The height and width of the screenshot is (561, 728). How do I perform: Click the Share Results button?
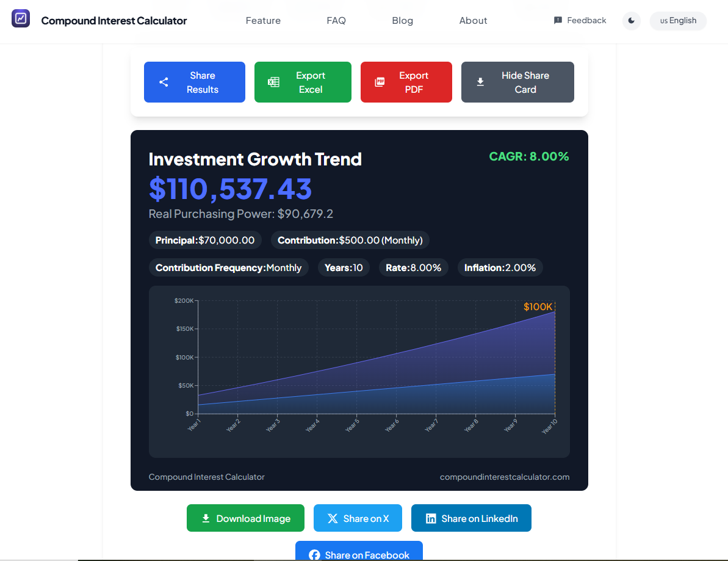[195, 82]
